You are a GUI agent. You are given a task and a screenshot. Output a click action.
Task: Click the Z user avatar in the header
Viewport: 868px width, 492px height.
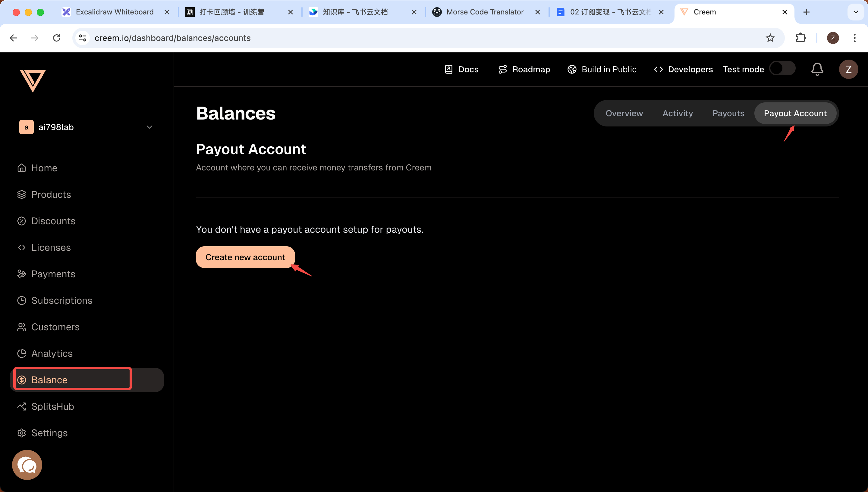[x=848, y=69]
